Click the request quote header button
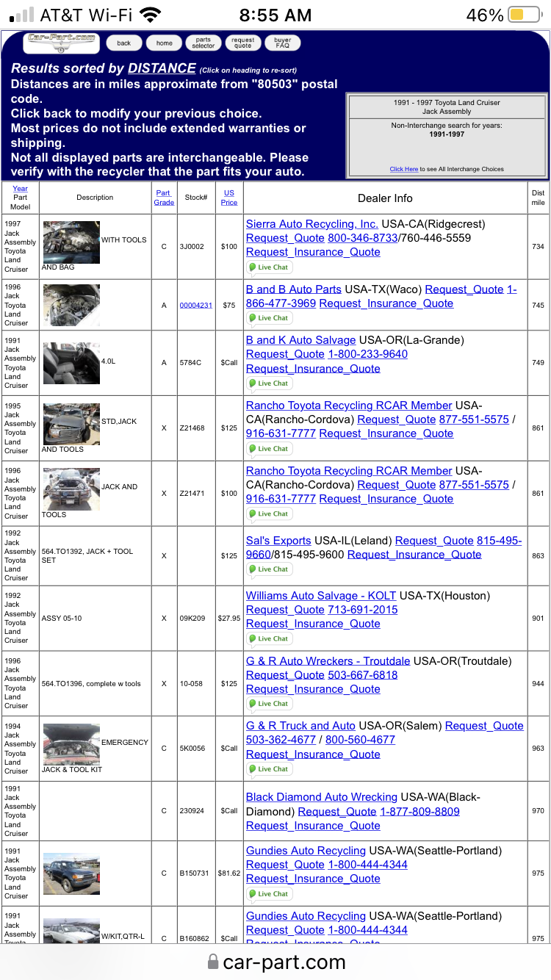 coord(242,43)
